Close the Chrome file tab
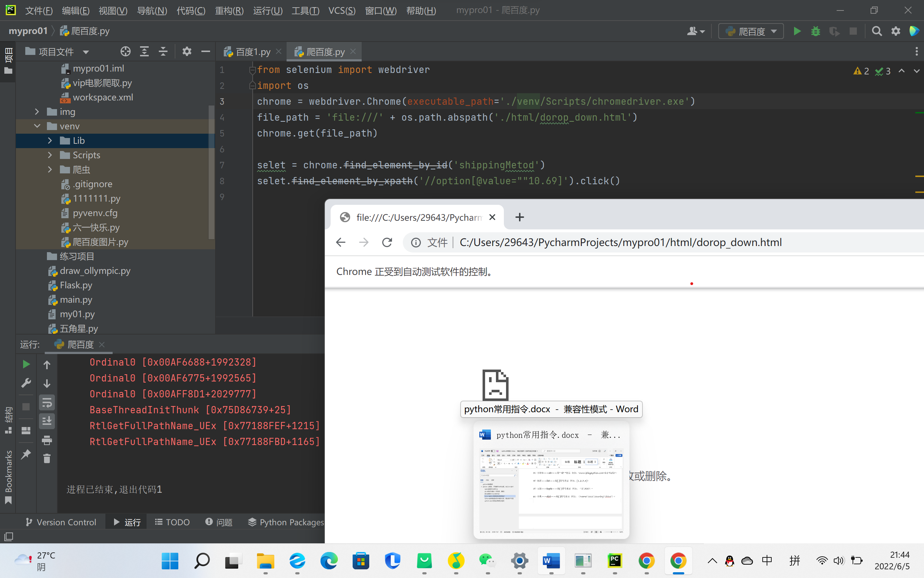The height and width of the screenshot is (578, 924). (492, 217)
